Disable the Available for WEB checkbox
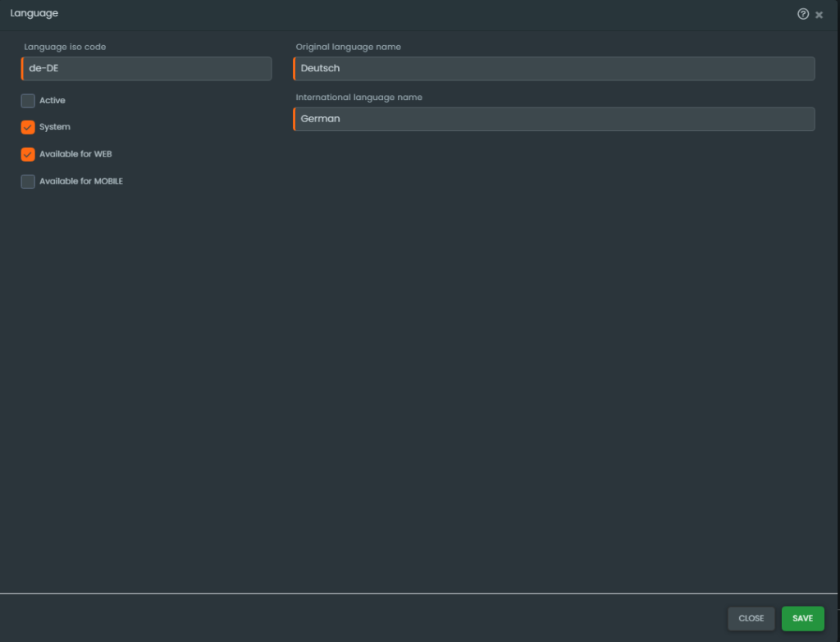 point(28,154)
